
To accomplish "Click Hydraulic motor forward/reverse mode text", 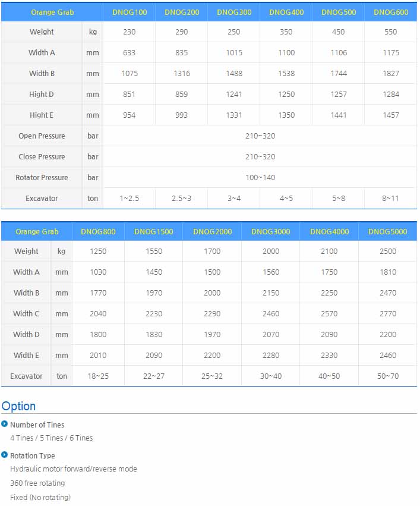I will (x=74, y=469).
